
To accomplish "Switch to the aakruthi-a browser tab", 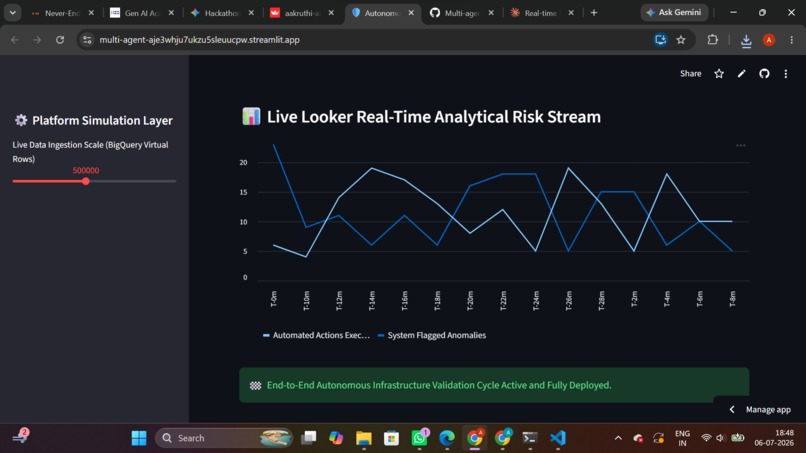I will point(296,13).
